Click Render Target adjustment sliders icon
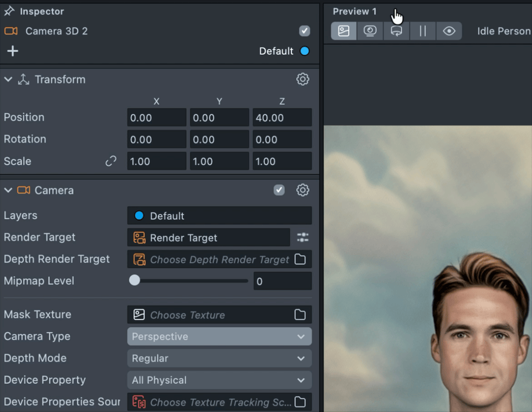This screenshot has height=412, width=532. 303,237
